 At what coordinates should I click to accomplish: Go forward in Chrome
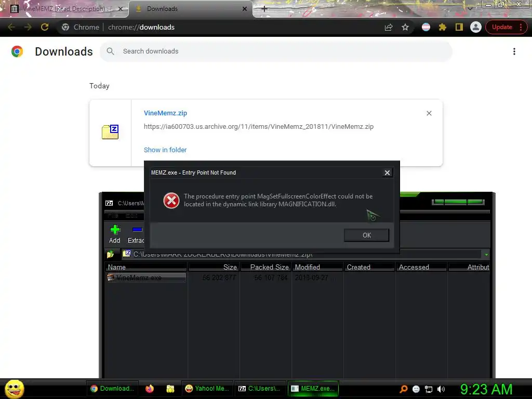(28, 27)
